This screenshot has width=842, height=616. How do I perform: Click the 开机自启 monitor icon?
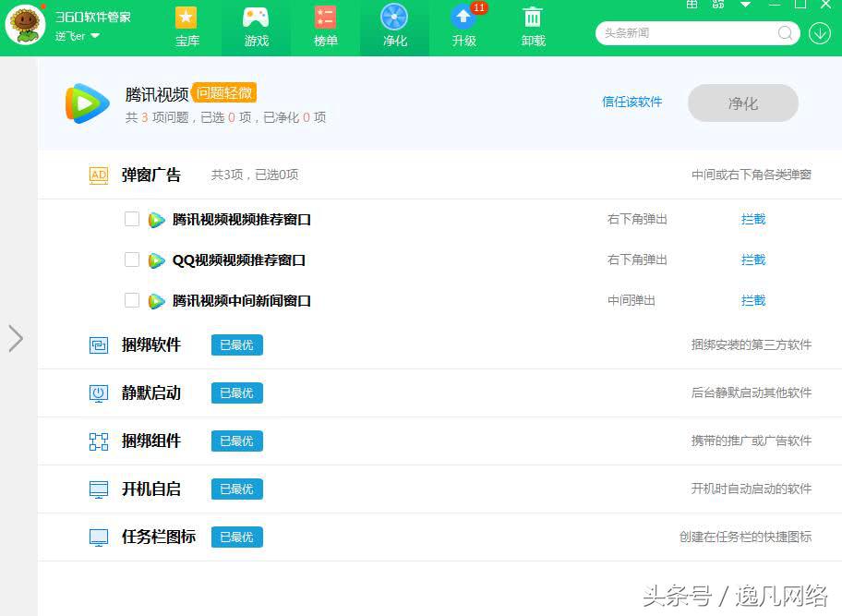pos(99,489)
